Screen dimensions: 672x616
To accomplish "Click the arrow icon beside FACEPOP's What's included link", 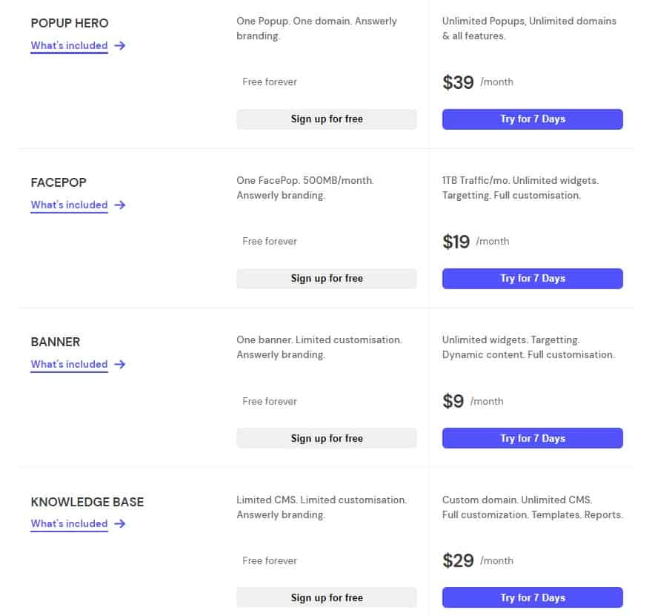I will pos(120,205).
